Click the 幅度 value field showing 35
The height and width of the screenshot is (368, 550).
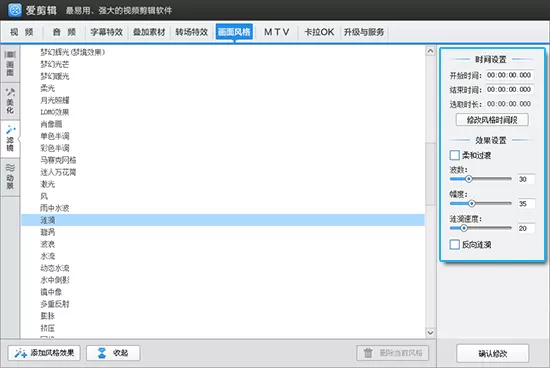tap(526, 203)
